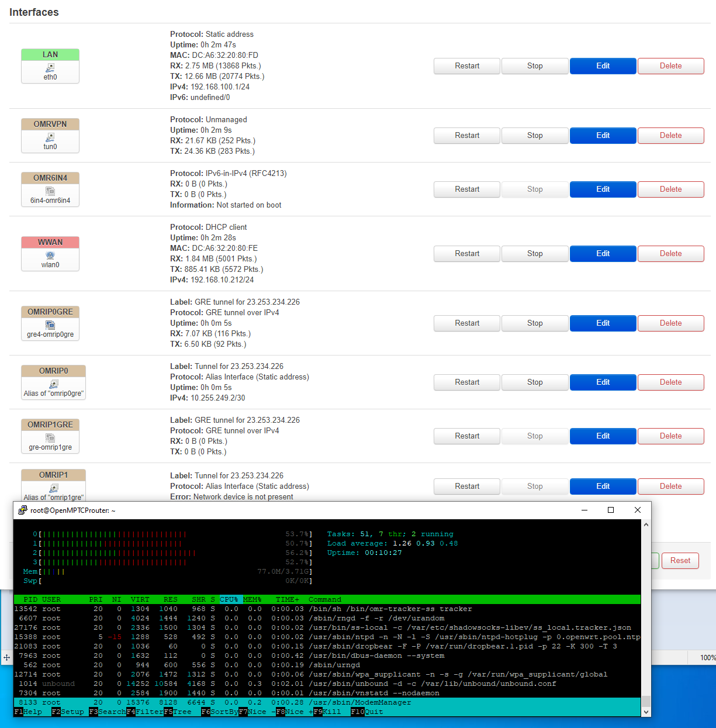Delete the OMRIP1GRE interface

click(671, 436)
